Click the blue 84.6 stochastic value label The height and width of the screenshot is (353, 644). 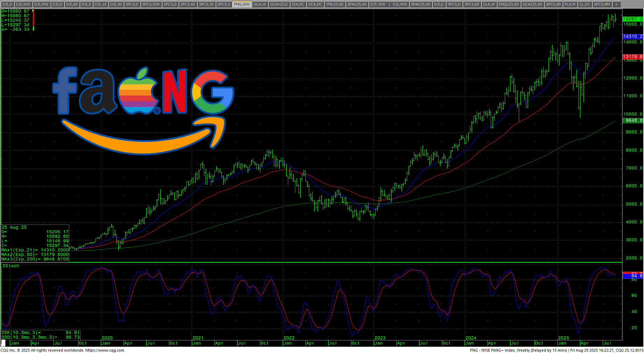(x=632, y=276)
